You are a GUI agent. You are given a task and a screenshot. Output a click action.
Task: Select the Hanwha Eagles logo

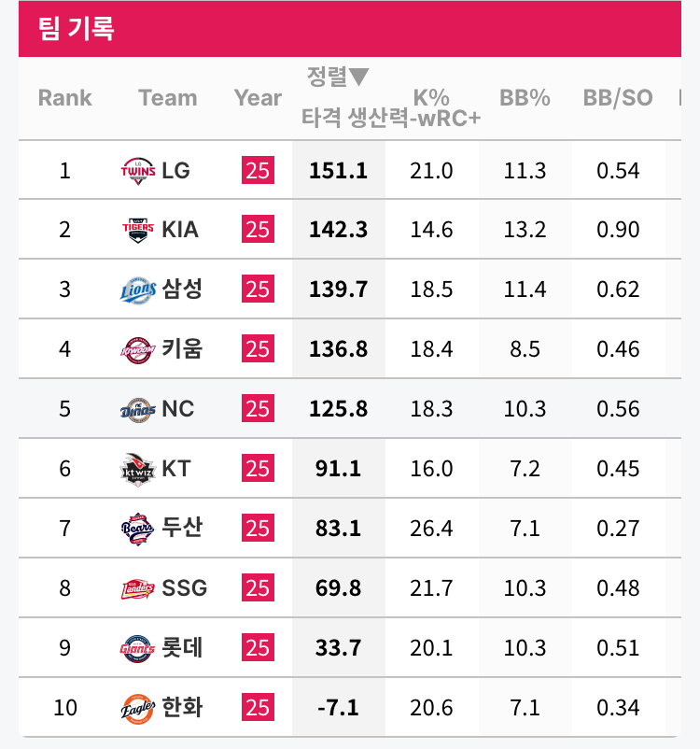point(138,708)
